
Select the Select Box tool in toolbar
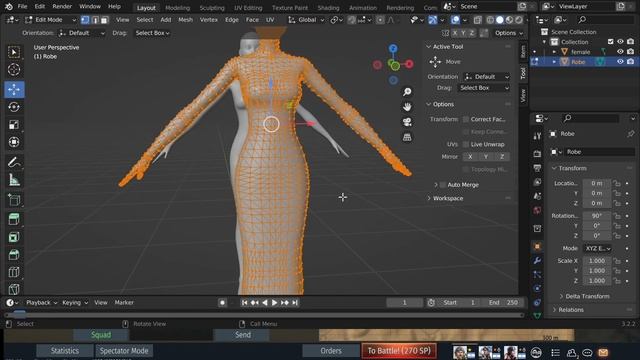pyautogui.click(x=14, y=52)
